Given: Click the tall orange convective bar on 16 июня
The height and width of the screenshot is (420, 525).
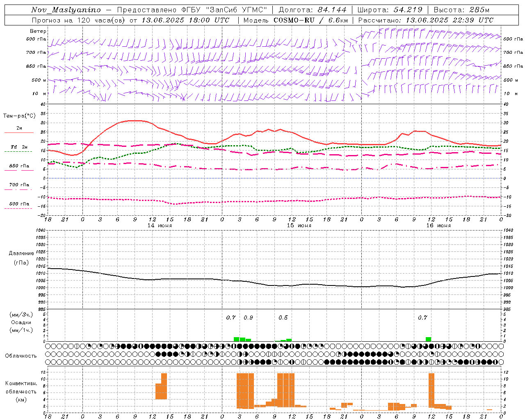Looking at the screenshot, I should point(431,390).
